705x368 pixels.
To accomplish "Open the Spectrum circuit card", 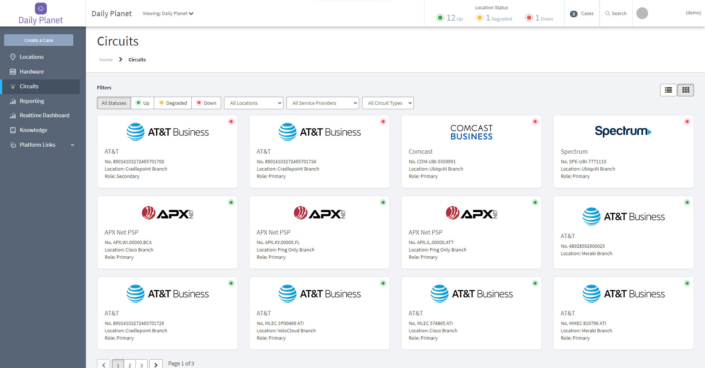I will pyautogui.click(x=623, y=151).
